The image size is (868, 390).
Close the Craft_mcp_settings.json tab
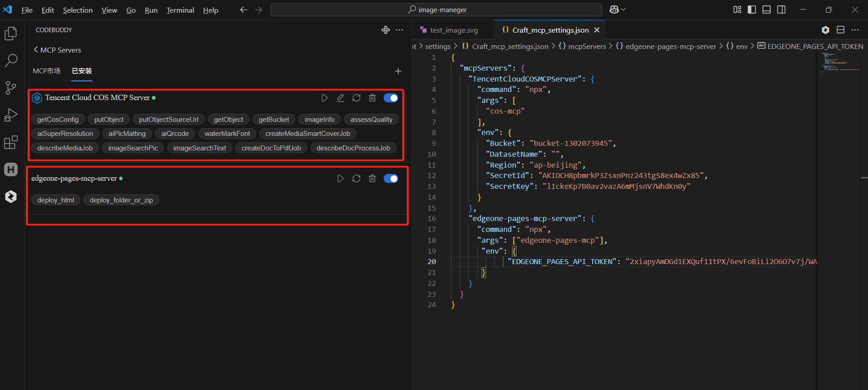[597, 30]
